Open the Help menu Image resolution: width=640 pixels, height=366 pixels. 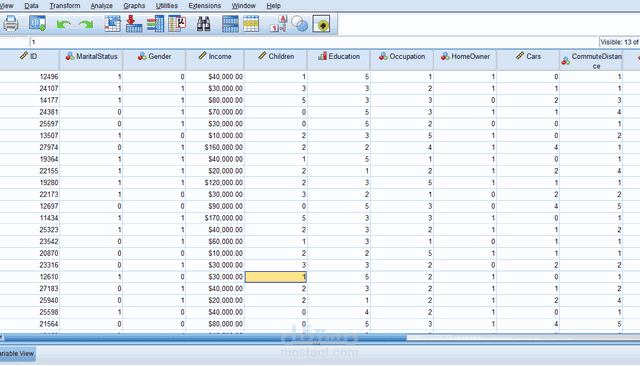pos(273,6)
